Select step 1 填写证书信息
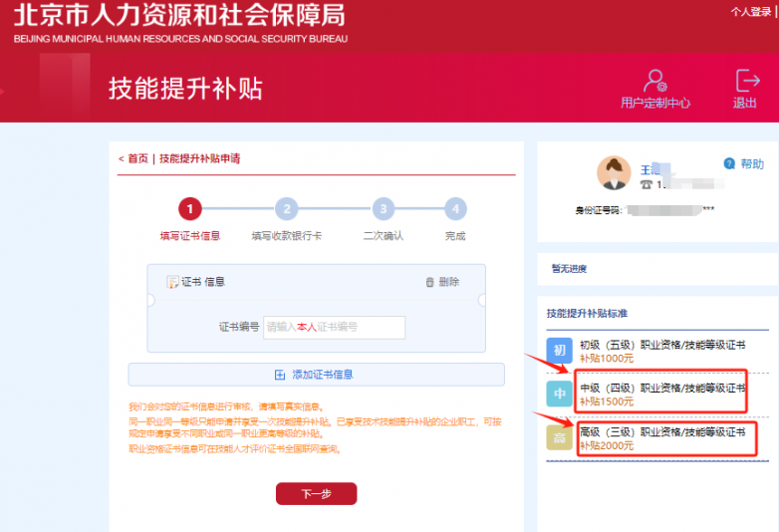The image size is (779, 532). 190,209
